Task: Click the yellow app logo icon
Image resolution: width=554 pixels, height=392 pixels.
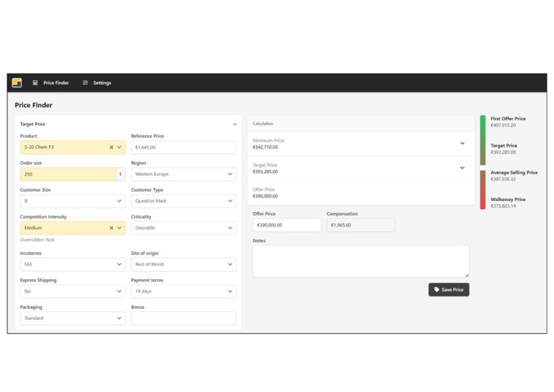Action: (x=17, y=82)
